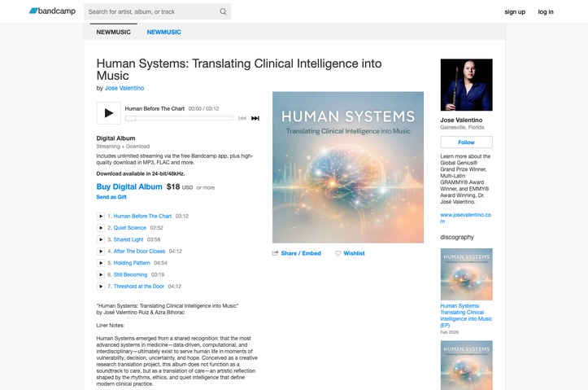Click the large Human Systems album cover
The width and height of the screenshot is (588, 390).
pyautogui.click(x=348, y=168)
